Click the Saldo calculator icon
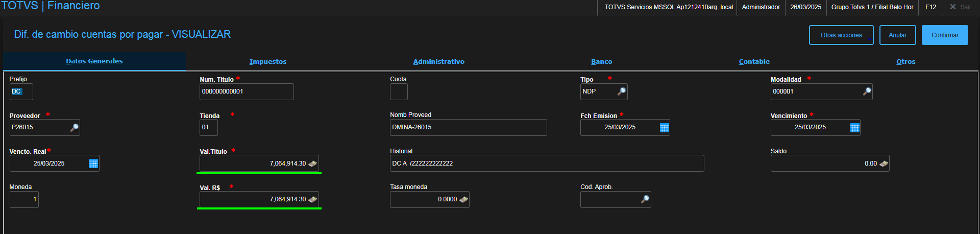This screenshot has width=980, height=234. coord(884,163)
